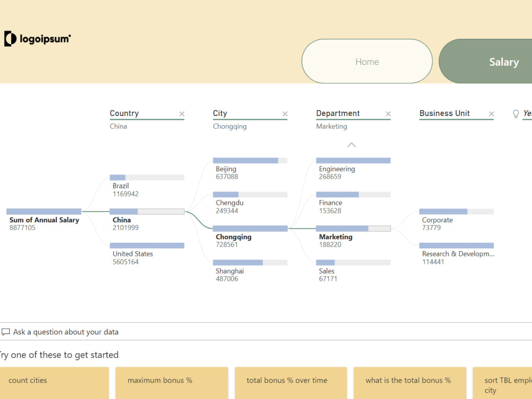Remove the Business Unit level with its X icon
532x399 pixels.
click(x=491, y=113)
